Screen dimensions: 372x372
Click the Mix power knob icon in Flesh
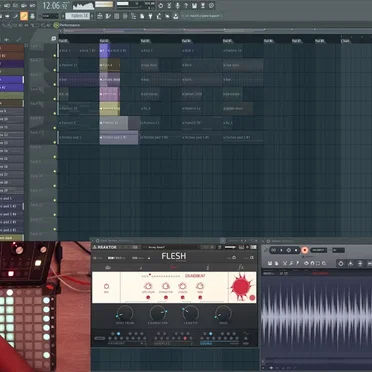click(106, 286)
